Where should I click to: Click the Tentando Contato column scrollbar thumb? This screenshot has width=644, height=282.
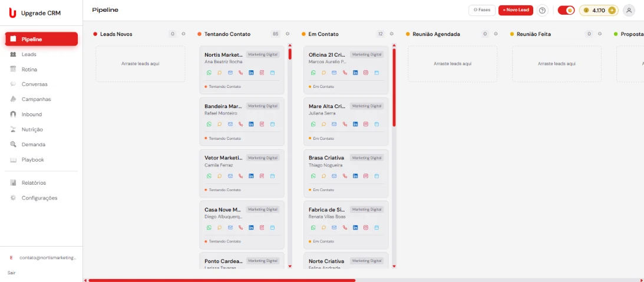[290, 54]
